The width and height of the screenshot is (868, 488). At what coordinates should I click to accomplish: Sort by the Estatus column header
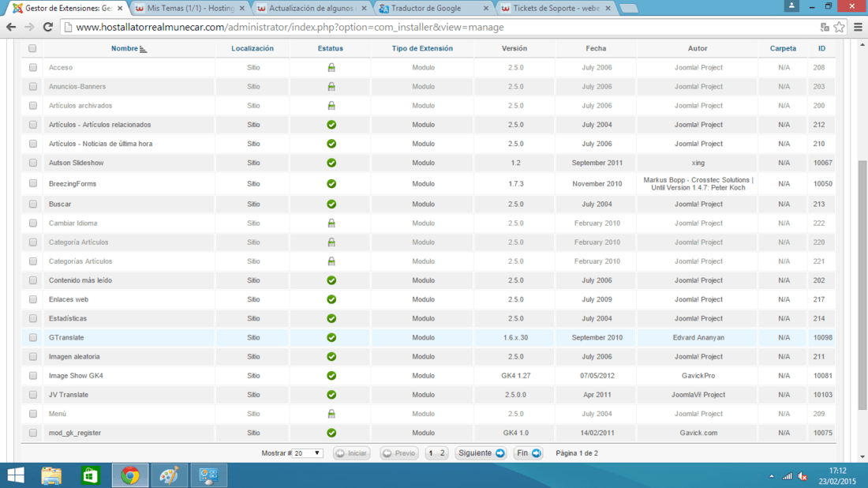click(331, 48)
